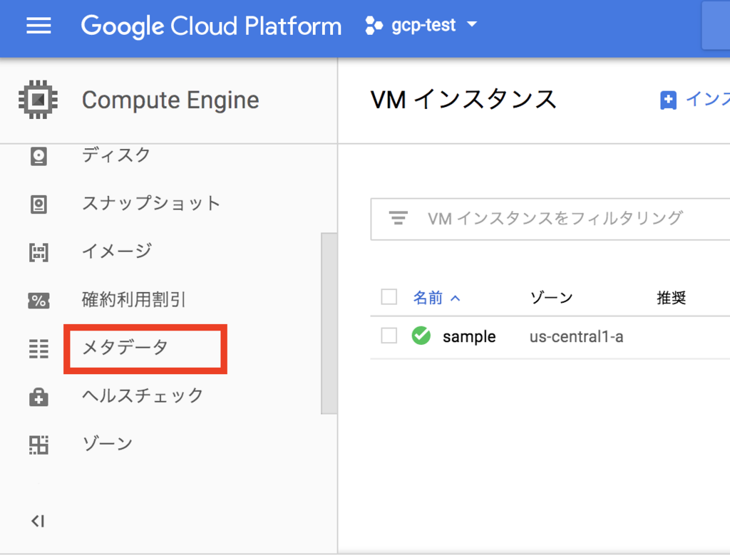Click the list icon beside メタデータ
Screen dimensions: 730x560
tap(38, 349)
